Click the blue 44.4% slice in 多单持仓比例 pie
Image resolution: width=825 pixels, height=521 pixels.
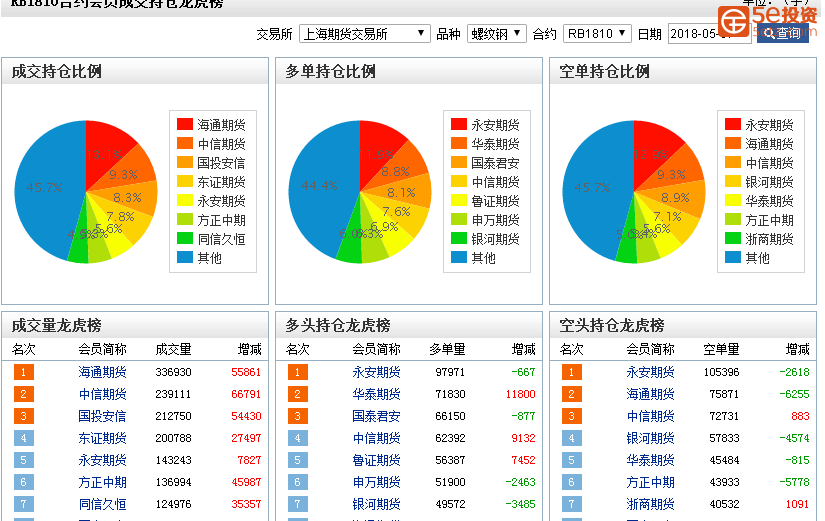[320, 190]
